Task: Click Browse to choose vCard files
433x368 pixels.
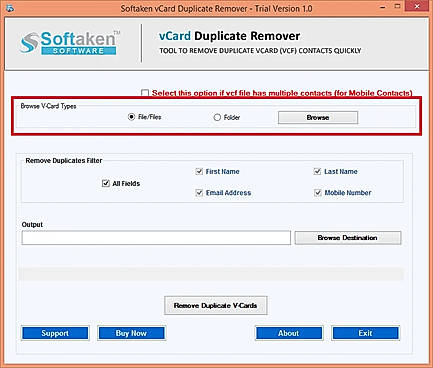Action: coord(318,117)
